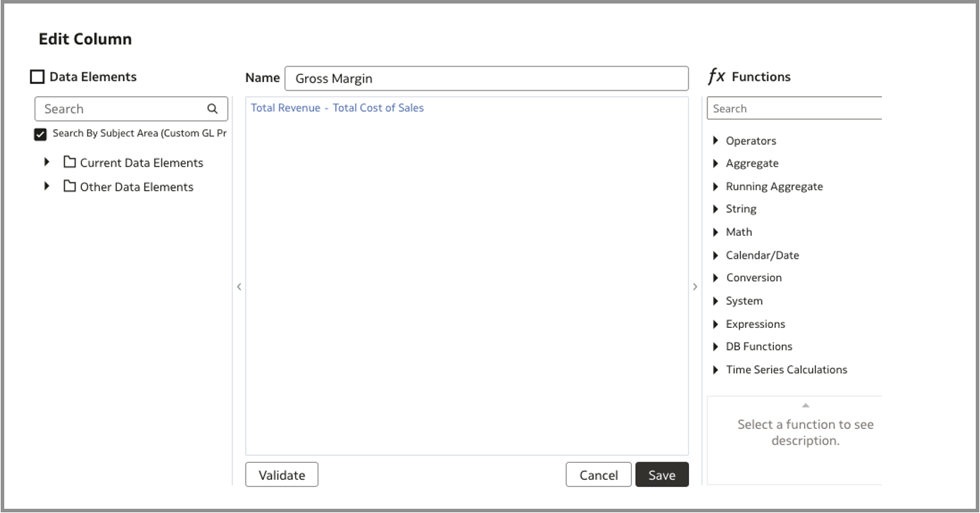980x513 pixels.
Task: Expand the Aggregate function category
Action: coord(717,163)
